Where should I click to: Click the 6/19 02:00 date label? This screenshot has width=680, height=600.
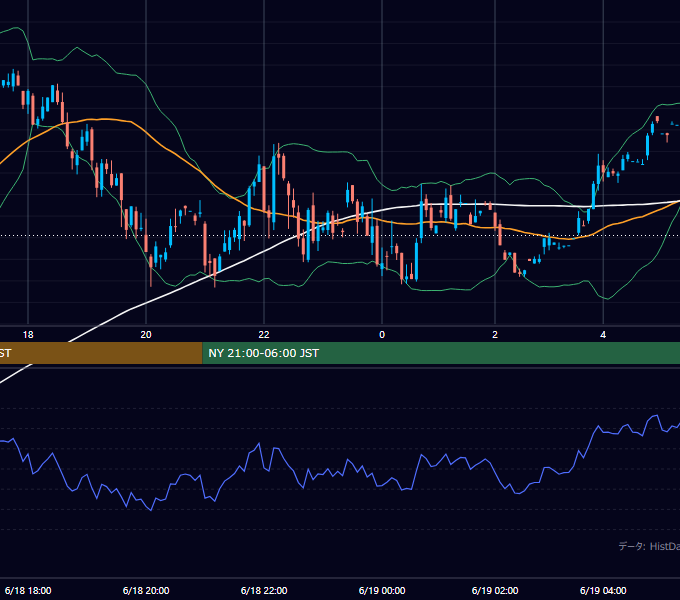coord(495,590)
